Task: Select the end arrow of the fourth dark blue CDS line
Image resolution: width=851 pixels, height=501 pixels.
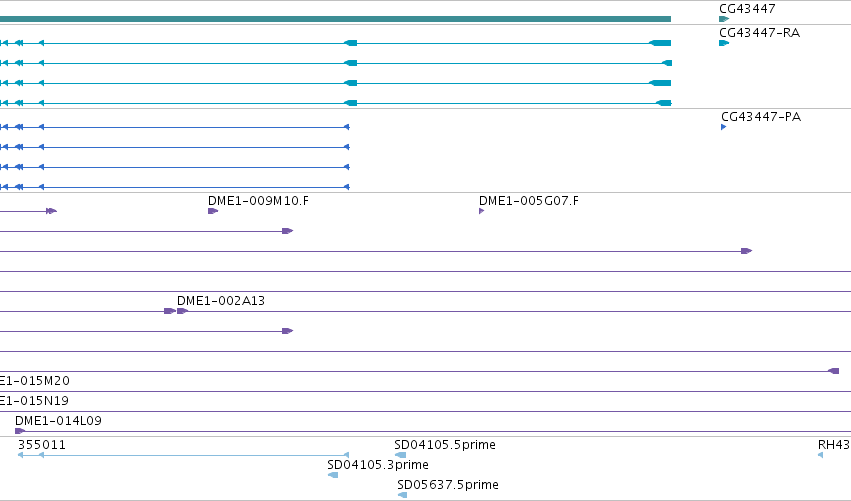Action: point(347,187)
